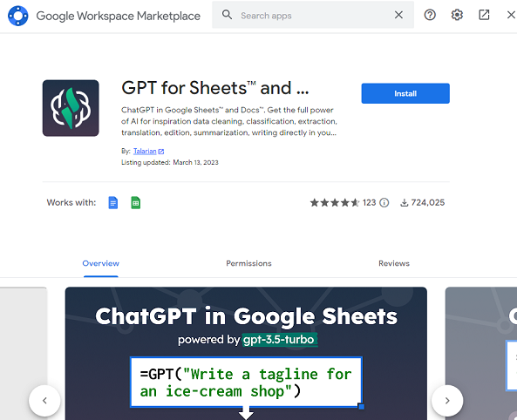Click the 123 ratings count
Viewport: 517px width, 420px height.
[x=369, y=202]
